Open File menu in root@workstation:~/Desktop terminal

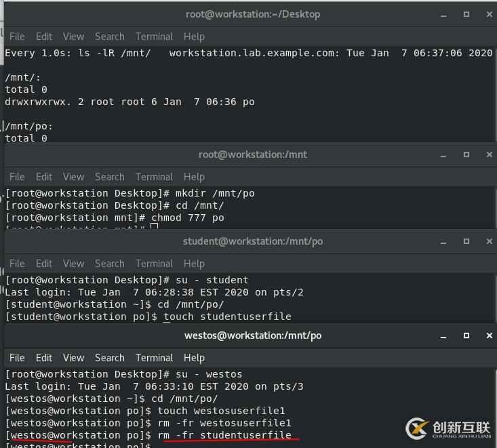pyautogui.click(x=17, y=37)
